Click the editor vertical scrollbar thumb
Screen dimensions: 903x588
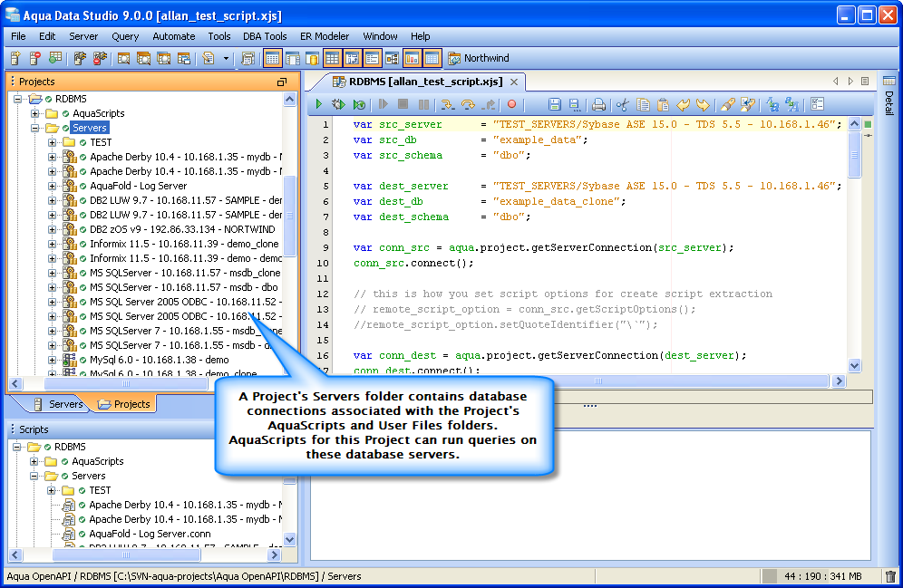tap(855, 154)
